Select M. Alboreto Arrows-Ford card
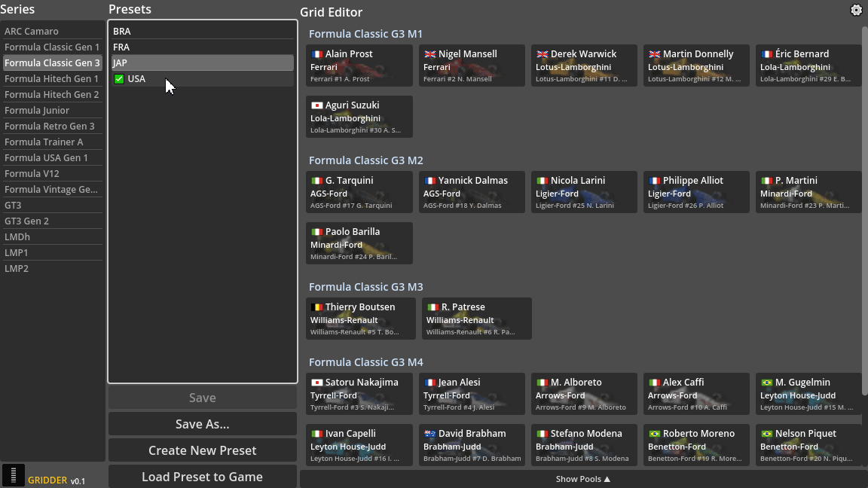 coord(584,394)
